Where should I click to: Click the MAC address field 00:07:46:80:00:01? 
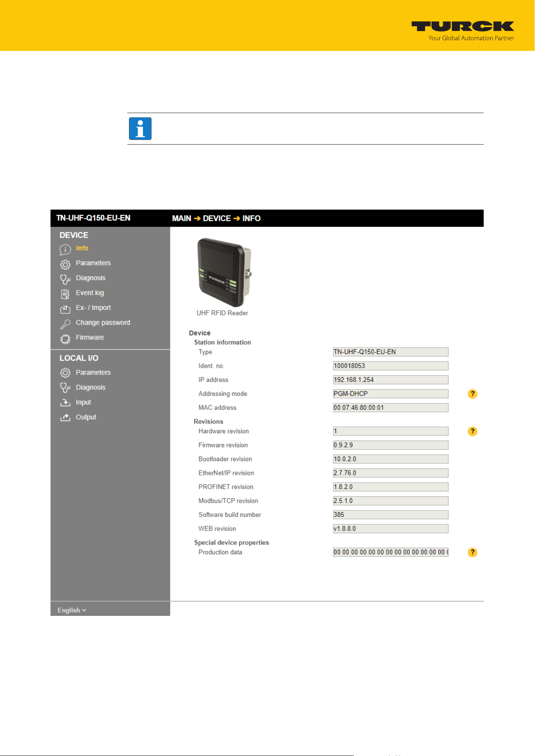391,408
